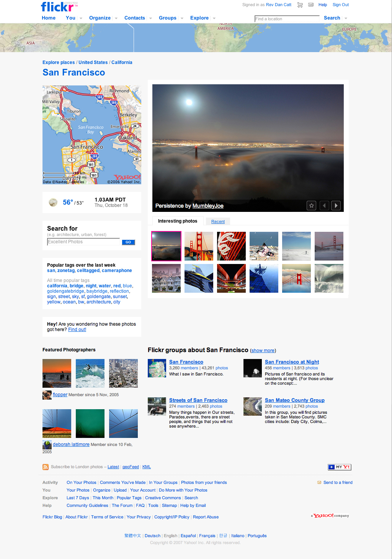The image size is (392, 559).
Task: Open the Search options dropdown arrow
Action: point(346,18)
